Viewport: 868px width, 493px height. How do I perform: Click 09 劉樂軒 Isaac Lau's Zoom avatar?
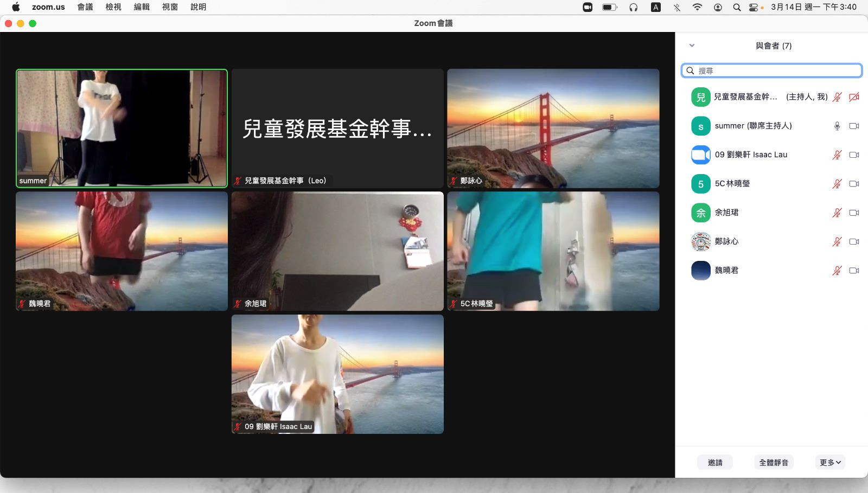coord(701,155)
